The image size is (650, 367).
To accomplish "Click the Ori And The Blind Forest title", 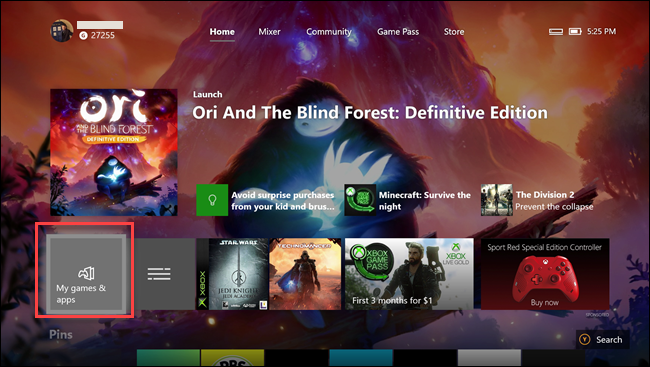I will point(370,113).
